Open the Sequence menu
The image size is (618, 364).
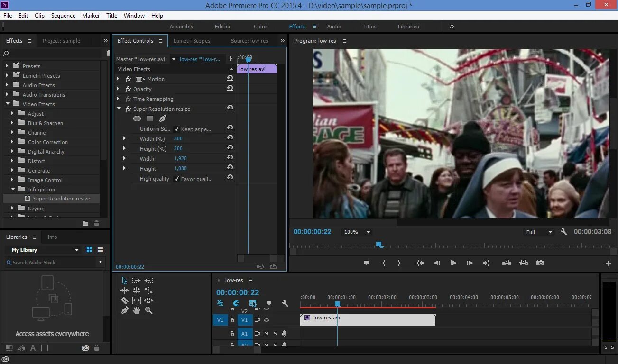pyautogui.click(x=63, y=16)
